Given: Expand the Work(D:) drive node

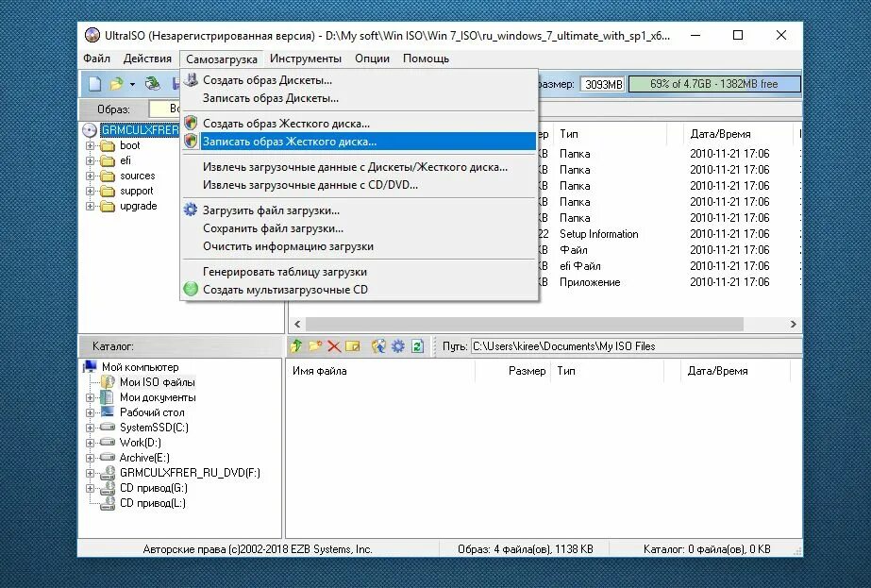Looking at the screenshot, I should point(90,443).
